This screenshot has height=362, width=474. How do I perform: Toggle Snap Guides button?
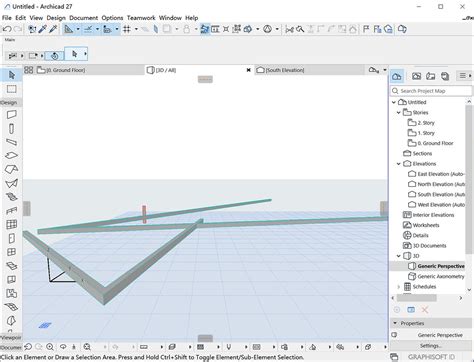tap(88, 29)
